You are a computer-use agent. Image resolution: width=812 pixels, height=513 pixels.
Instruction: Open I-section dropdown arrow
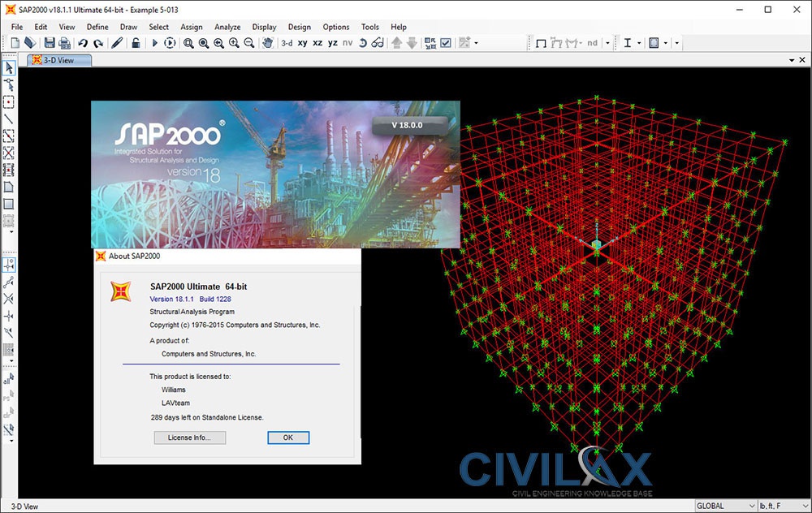[639, 43]
